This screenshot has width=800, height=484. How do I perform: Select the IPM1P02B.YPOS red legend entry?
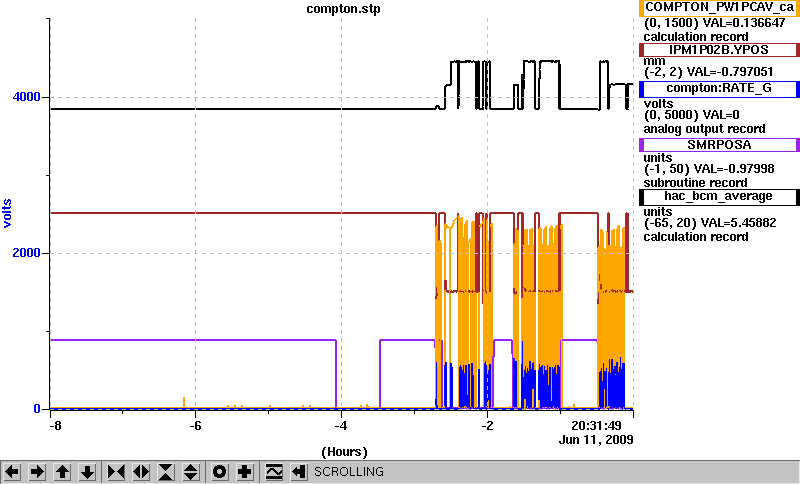click(x=719, y=49)
